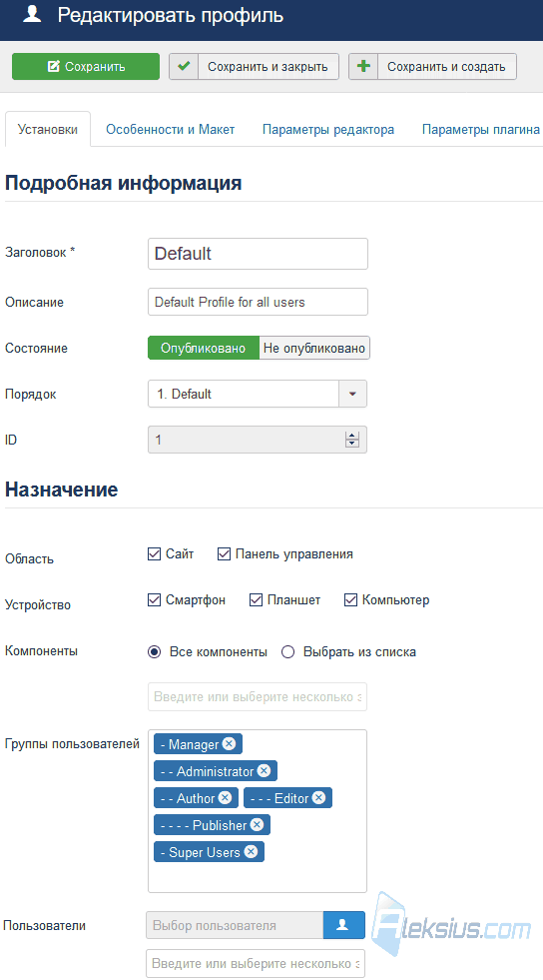The image size is (543, 980).
Task: Click the Редактировать профиль title
Action: (x=171, y=16)
